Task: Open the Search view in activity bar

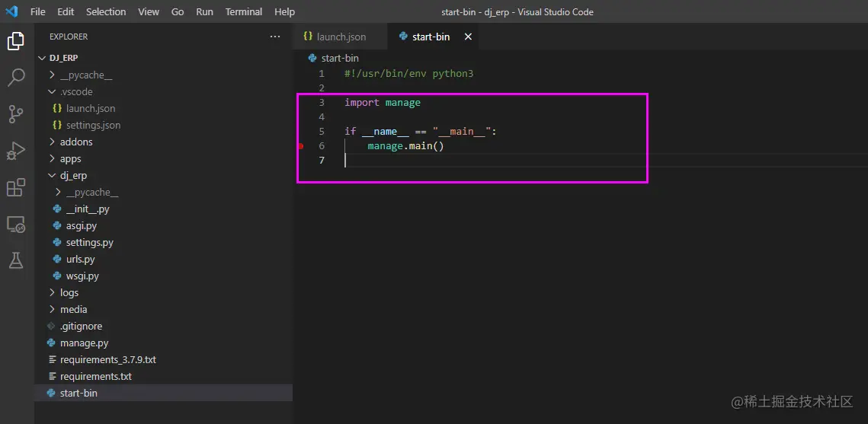Action: pos(16,78)
